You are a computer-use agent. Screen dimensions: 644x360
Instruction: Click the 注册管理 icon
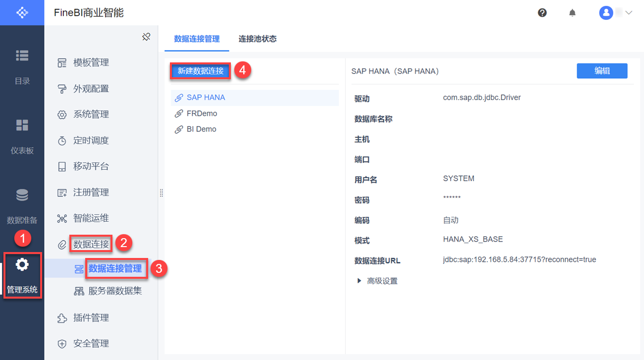point(62,193)
